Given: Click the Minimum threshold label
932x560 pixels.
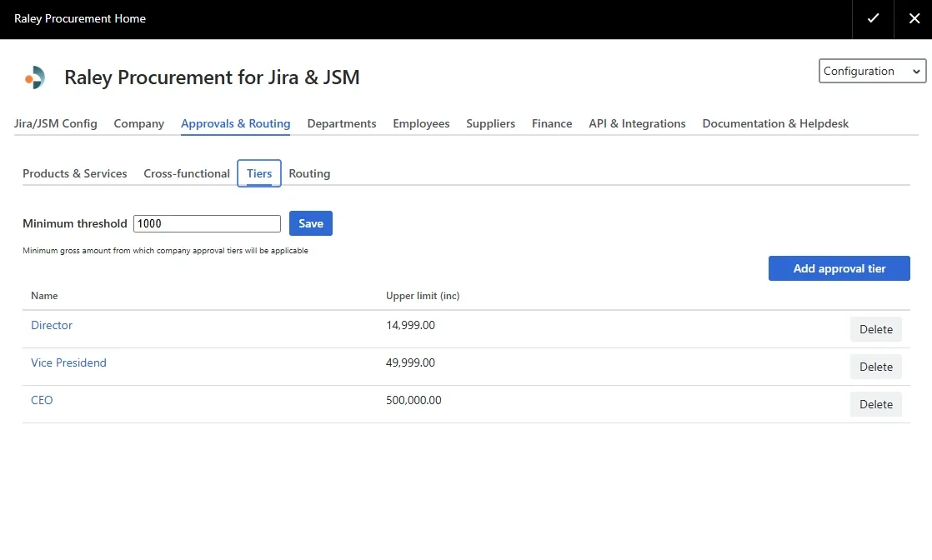Looking at the screenshot, I should pyautogui.click(x=75, y=223).
